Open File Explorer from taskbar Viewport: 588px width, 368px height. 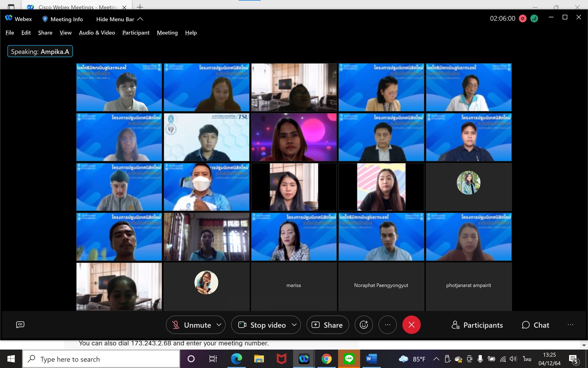tap(259, 359)
